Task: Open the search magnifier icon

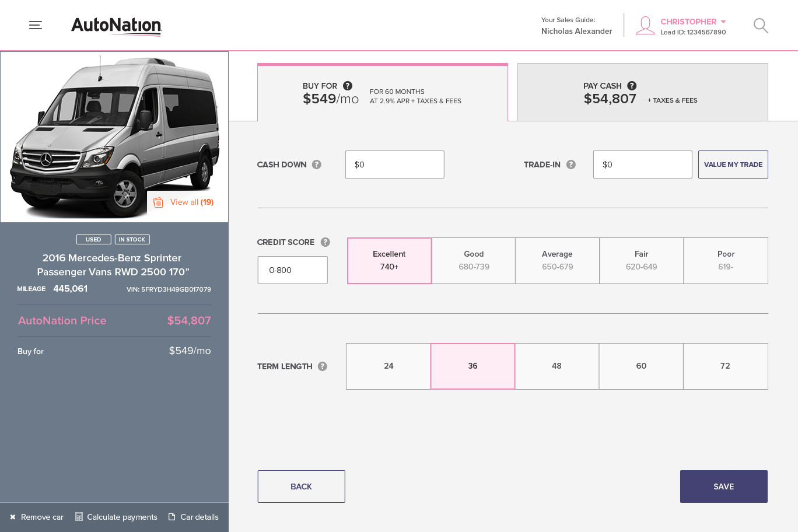Action: [761, 26]
